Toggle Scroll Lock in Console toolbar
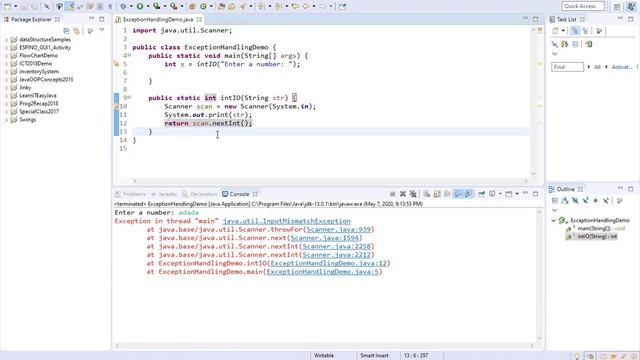Screen dimensions: 640x360 [437, 194]
